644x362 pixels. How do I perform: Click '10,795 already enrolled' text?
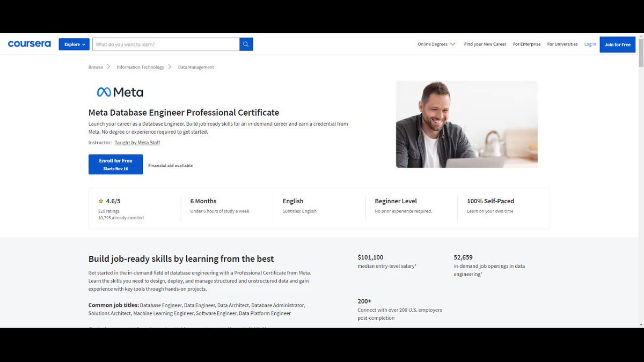[x=121, y=218]
